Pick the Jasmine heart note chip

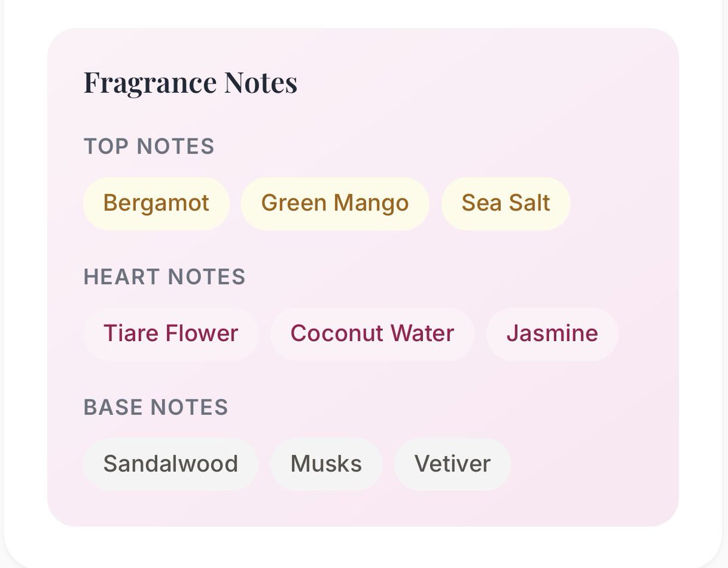(x=552, y=334)
